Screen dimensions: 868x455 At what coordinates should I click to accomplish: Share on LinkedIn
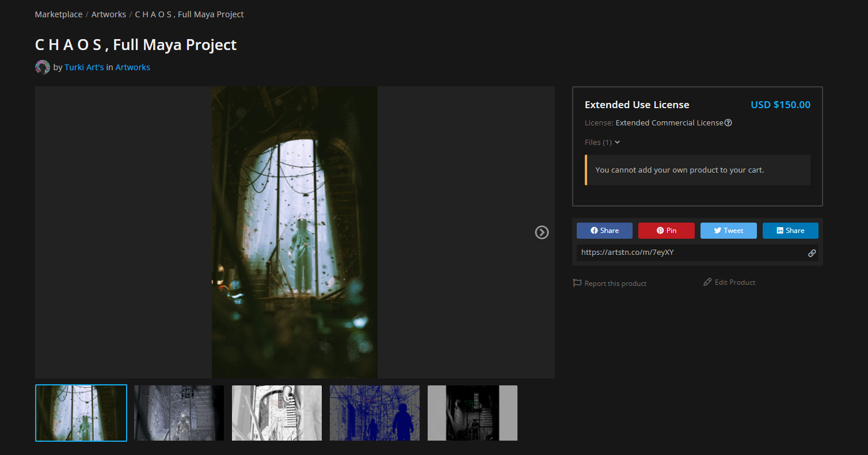[x=790, y=231]
